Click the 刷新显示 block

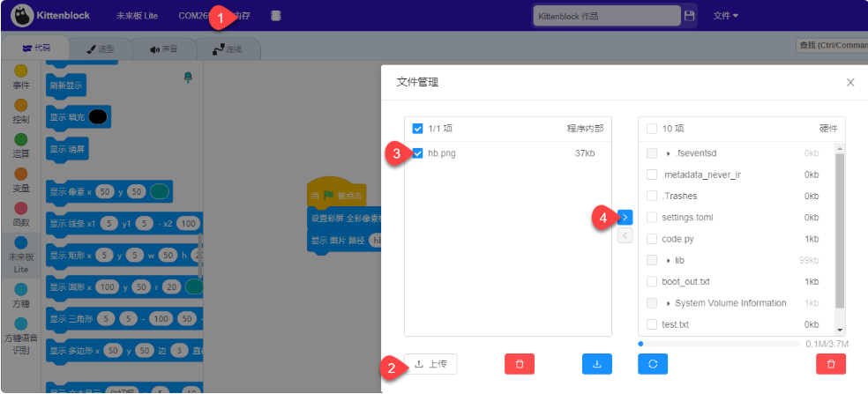pyautogui.click(x=66, y=85)
